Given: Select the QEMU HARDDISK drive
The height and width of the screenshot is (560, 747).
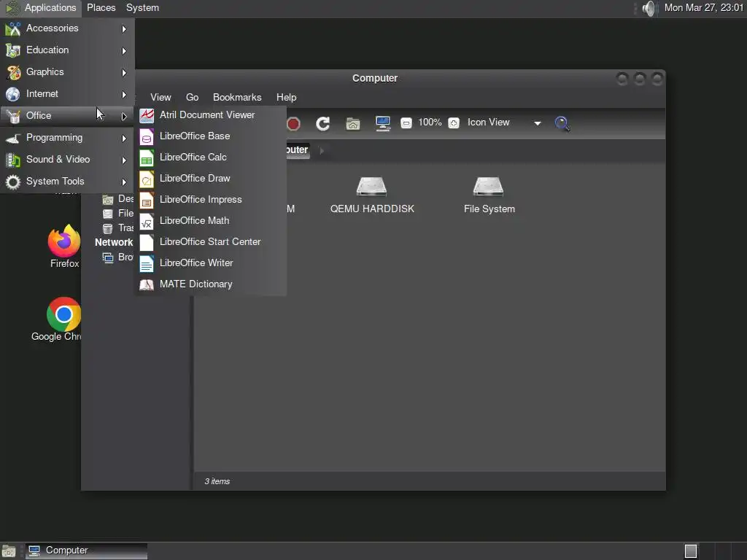Looking at the screenshot, I should (372, 195).
